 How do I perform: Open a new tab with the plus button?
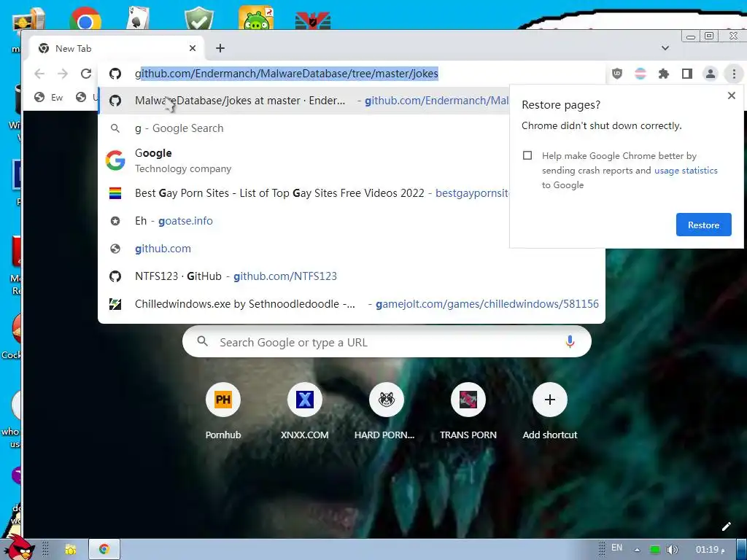(x=220, y=48)
